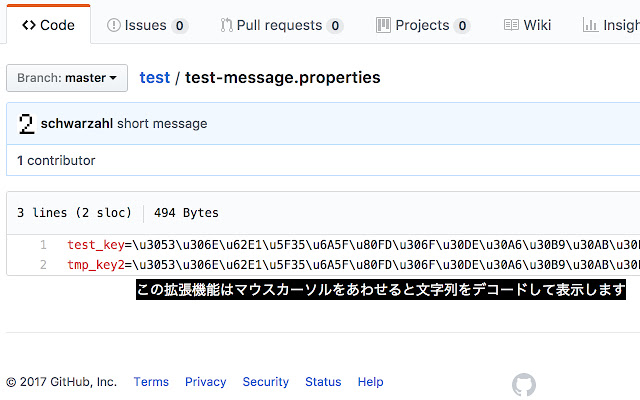Screen dimensions: 640x400
Task: Click the Wiki book icon
Action: point(511,25)
